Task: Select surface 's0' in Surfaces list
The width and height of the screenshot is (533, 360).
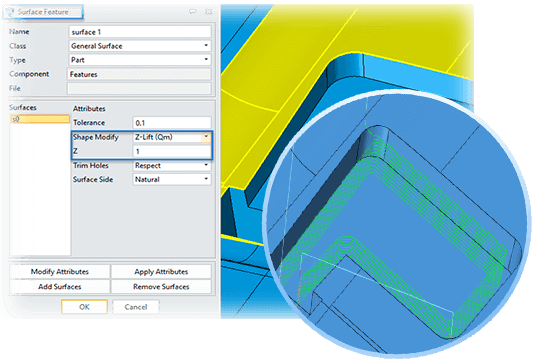Action: tap(40, 119)
